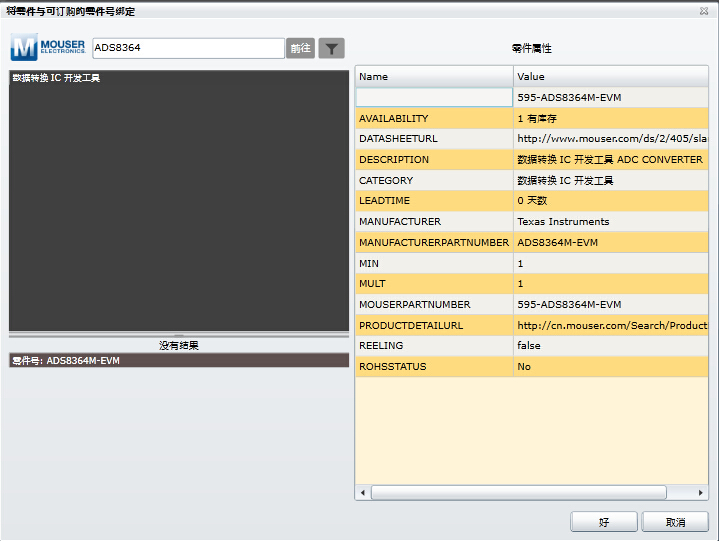The width and height of the screenshot is (719, 541).
Task: Select the MANUFACTURER name cell
Action: (x=434, y=221)
